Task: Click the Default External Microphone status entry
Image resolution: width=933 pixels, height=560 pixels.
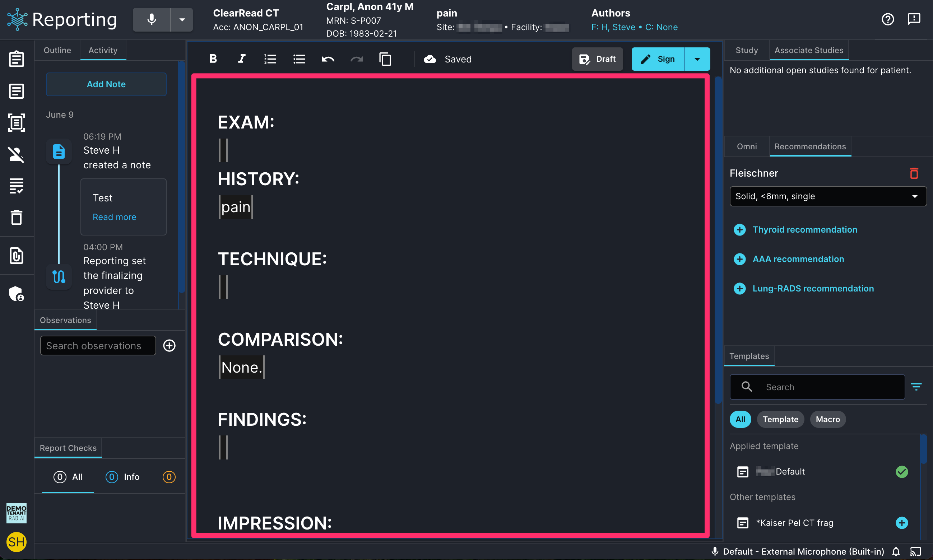Action: coord(797,551)
